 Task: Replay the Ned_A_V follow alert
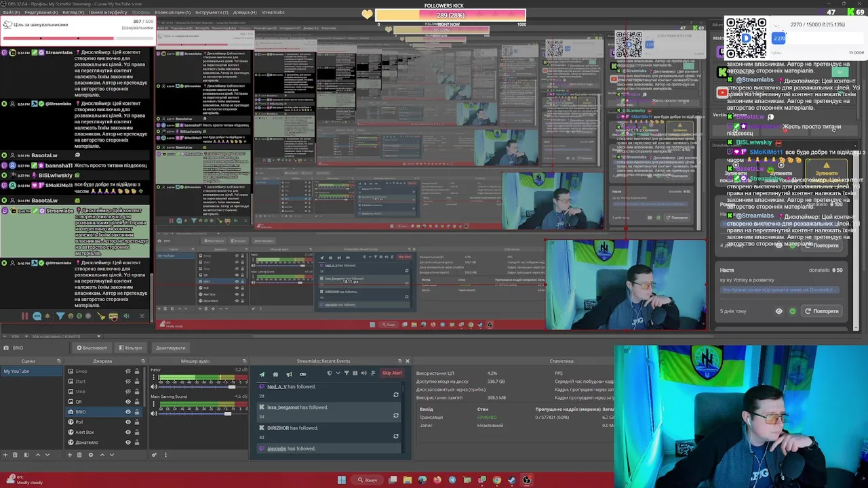(x=396, y=394)
